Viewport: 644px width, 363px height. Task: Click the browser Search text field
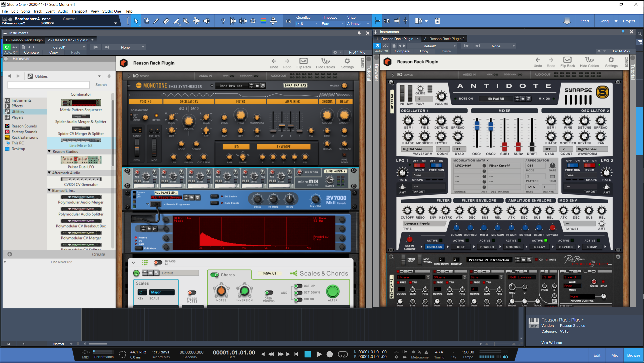pyautogui.click(x=49, y=85)
